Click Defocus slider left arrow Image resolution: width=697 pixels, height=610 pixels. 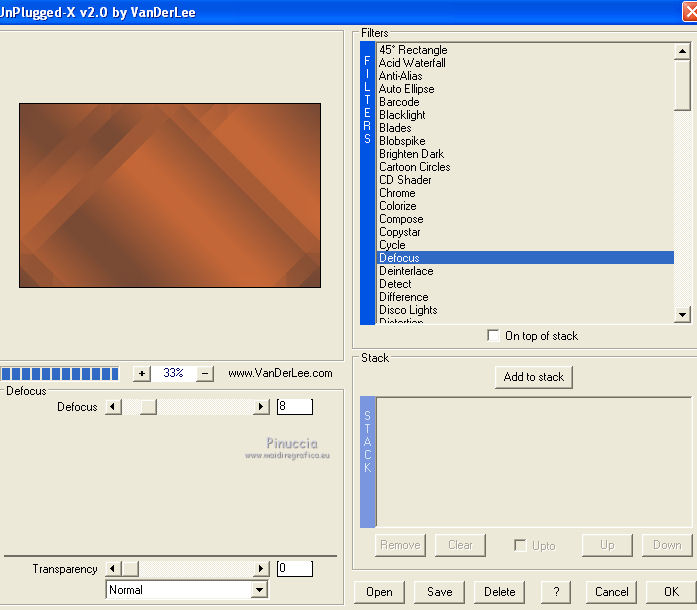pos(113,406)
